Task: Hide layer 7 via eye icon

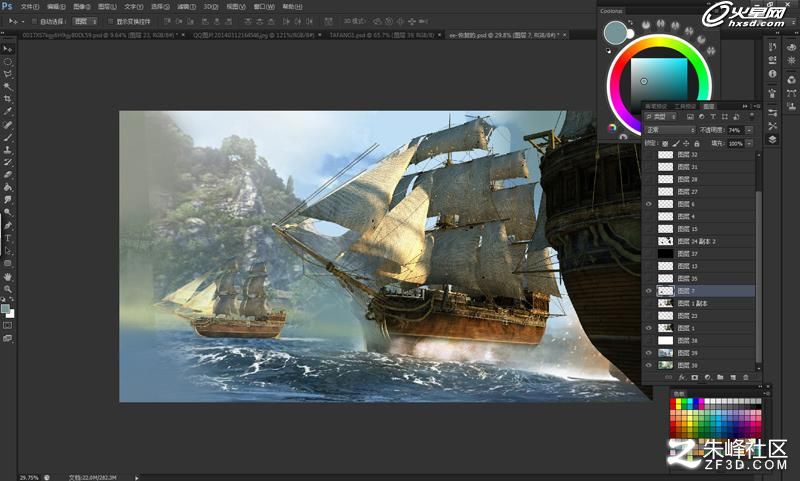Action: [x=648, y=291]
